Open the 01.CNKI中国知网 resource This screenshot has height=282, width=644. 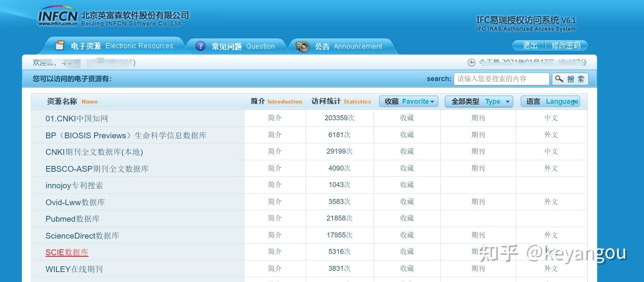click(77, 119)
